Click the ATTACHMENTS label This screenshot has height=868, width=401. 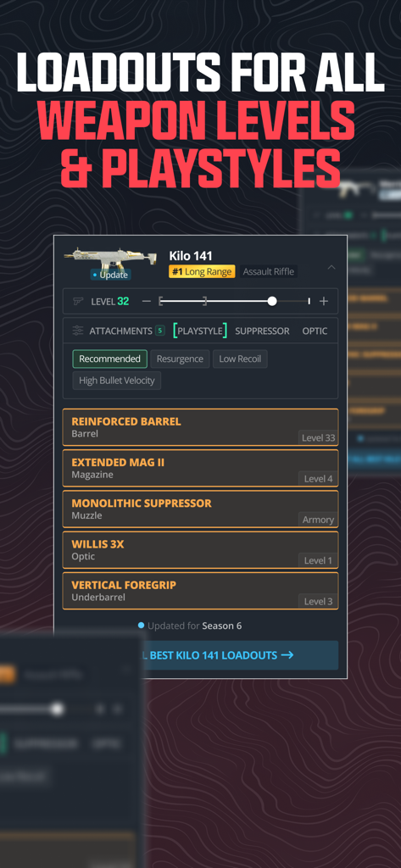(120, 331)
